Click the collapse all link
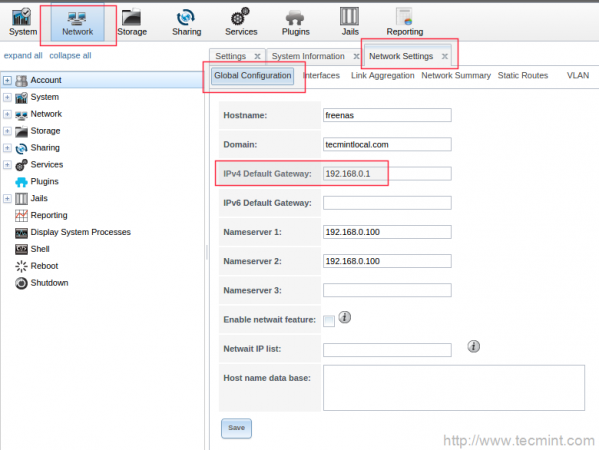The height and width of the screenshot is (450, 599). tap(70, 55)
